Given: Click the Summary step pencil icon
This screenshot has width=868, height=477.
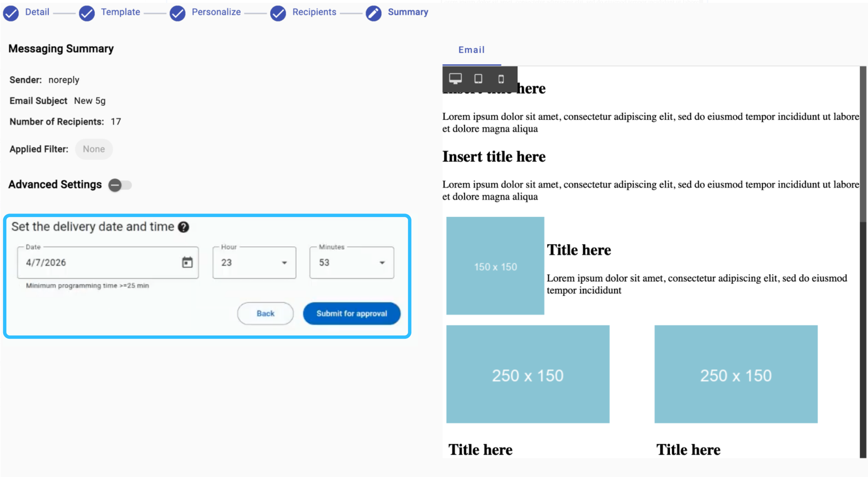Looking at the screenshot, I should coord(373,13).
